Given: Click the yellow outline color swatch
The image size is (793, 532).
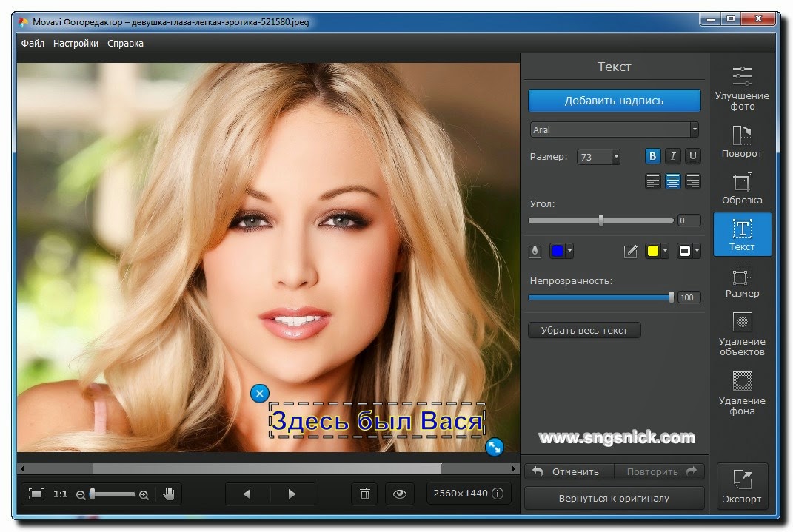Looking at the screenshot, I should [x=652, y=252].
